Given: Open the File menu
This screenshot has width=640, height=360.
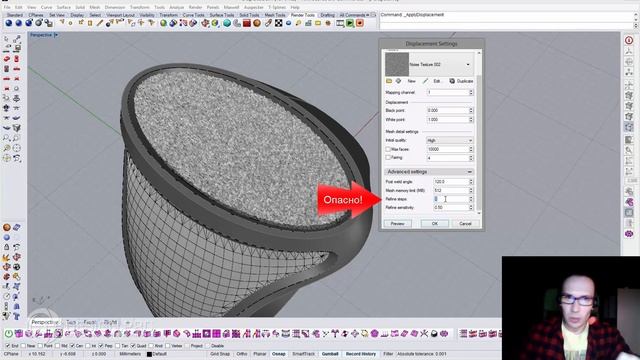Looking at the screenshot, I should [x=7, y=7].
